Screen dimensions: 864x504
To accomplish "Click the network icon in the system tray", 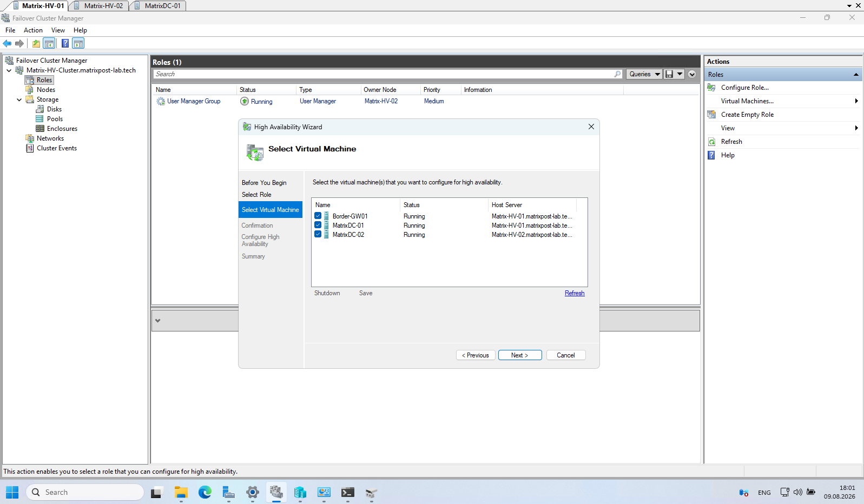I will [785, 492].
